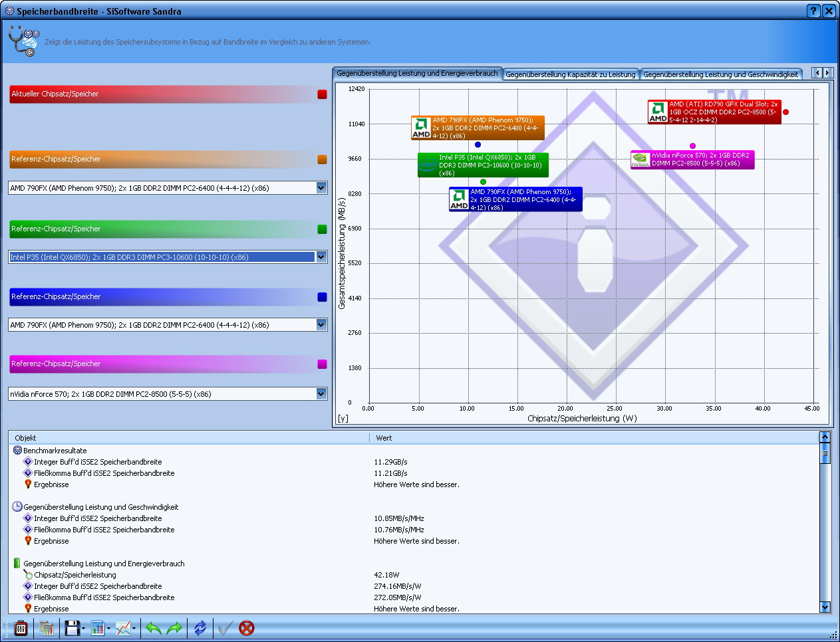
Task: Click the floppy disk save icon
Action: 72,628
